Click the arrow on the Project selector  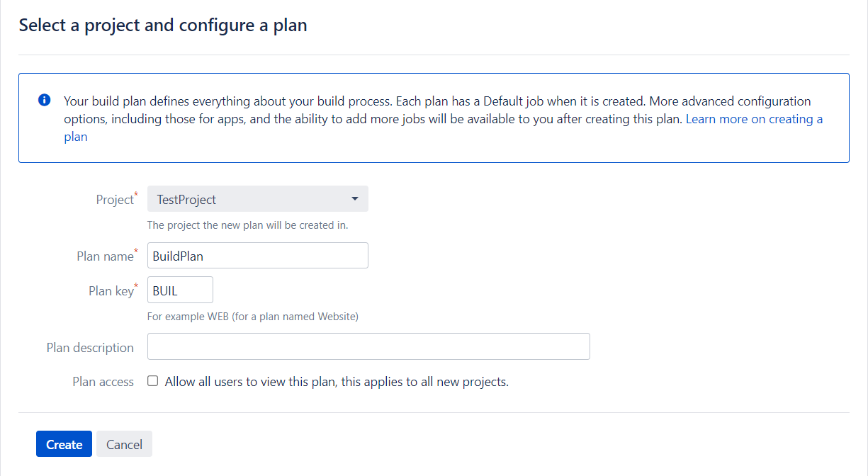[355, 199]
